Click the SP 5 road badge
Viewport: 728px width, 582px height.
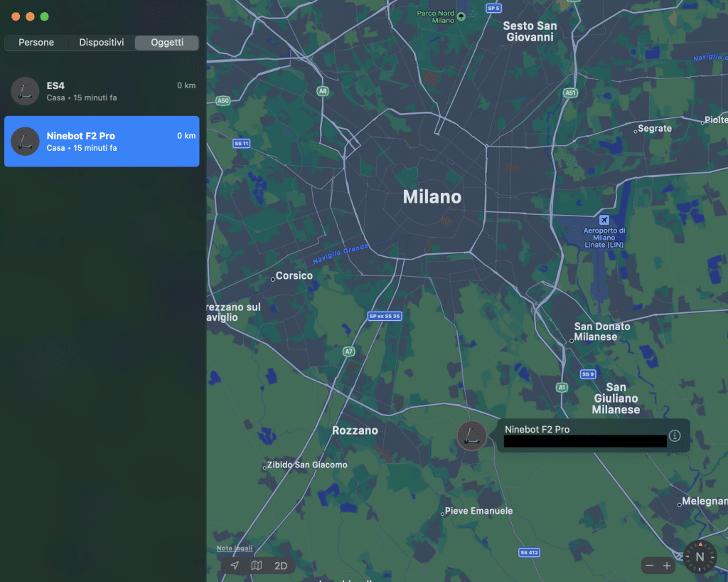point(493,8)
